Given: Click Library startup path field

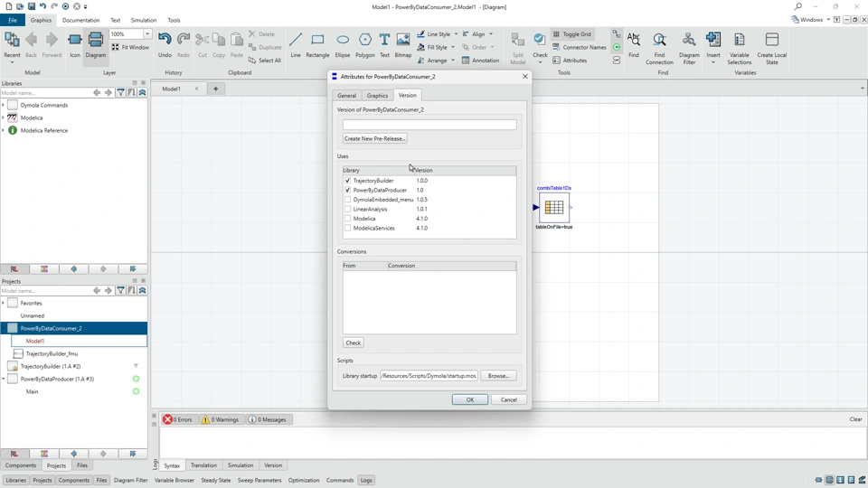Looking at the screenshot, I should [429, 376].
